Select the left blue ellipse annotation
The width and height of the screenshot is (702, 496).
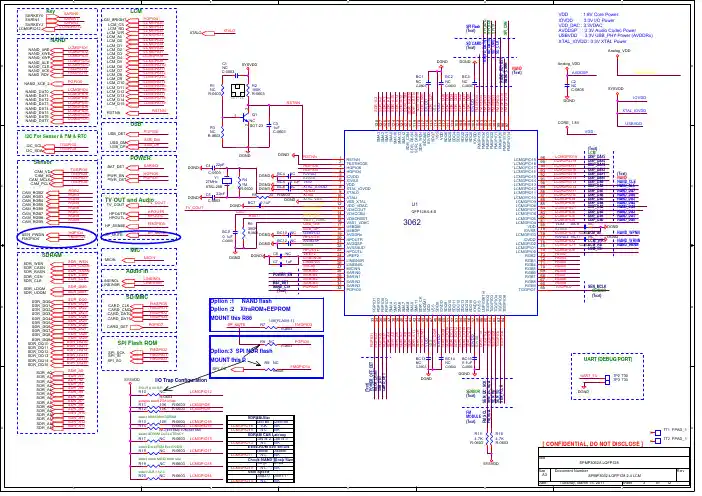click(x=57, y=236)
